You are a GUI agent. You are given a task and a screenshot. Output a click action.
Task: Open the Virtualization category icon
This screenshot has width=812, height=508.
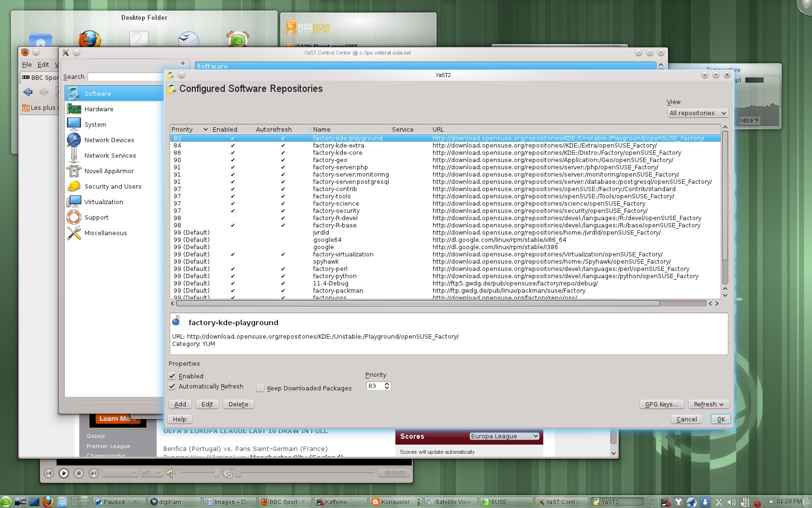[74, 202]
